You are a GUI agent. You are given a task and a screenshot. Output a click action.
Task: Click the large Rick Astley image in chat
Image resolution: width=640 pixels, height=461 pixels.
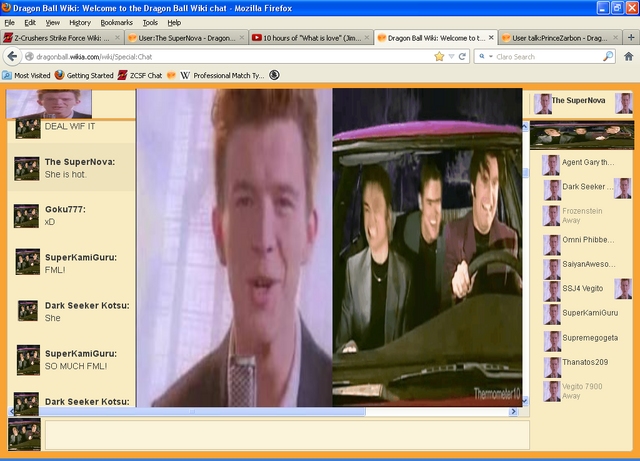tap(234, 247)
